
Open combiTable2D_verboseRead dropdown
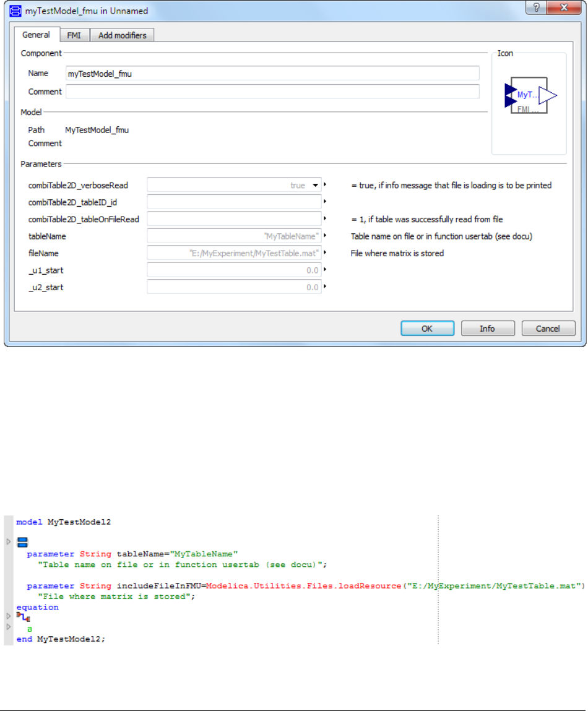point(315,185)
